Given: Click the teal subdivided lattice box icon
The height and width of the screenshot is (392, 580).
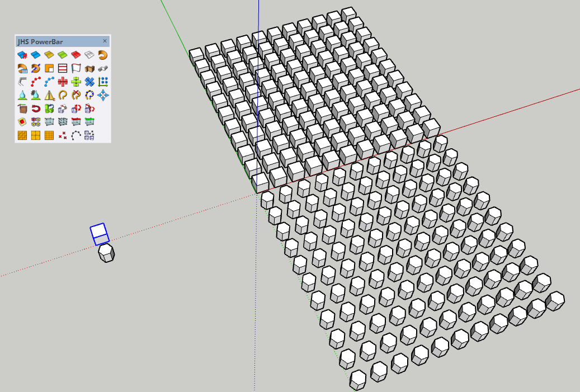Looking at the screenshot, I should (63, 122).
